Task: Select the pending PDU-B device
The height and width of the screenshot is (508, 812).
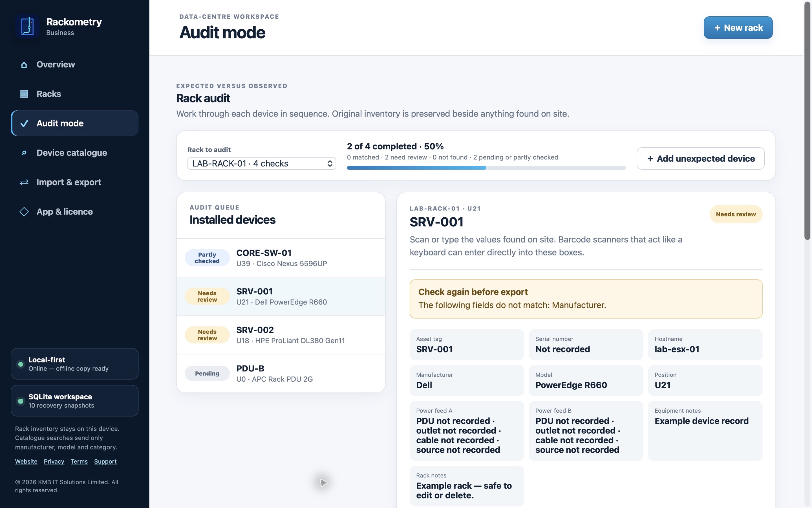Action: click(x=281, y=373)
